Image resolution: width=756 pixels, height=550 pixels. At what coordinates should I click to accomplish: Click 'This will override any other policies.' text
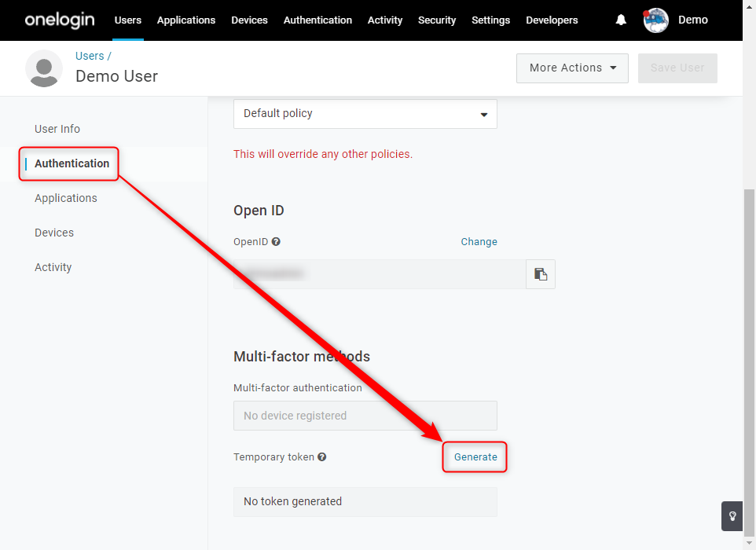pos(323,154)
